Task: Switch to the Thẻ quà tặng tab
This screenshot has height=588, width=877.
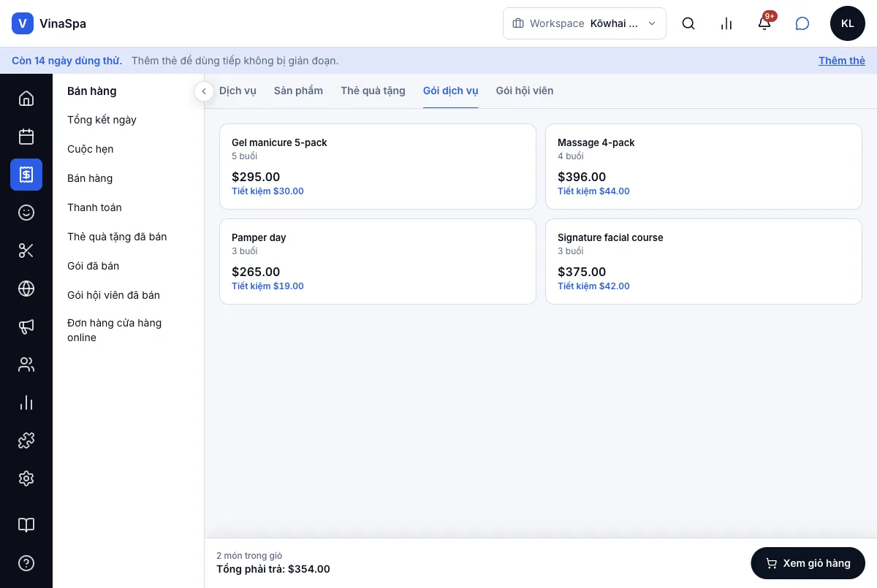Action: (x=373, y=91)
